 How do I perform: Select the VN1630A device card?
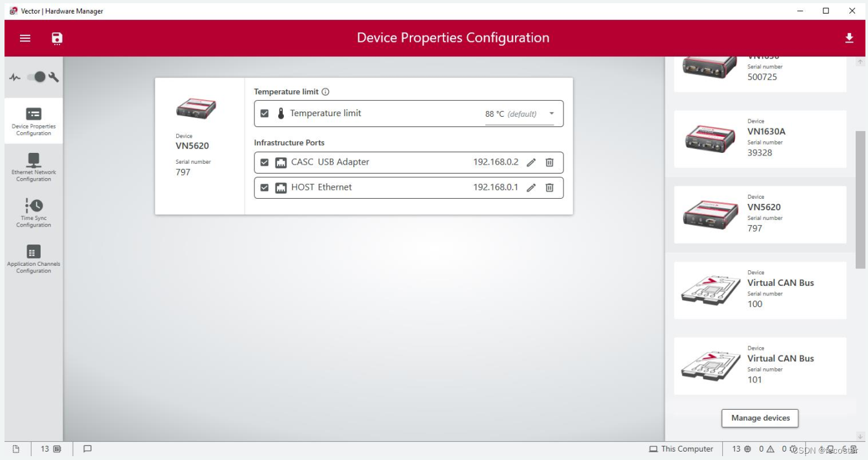(x=760, y=139)
